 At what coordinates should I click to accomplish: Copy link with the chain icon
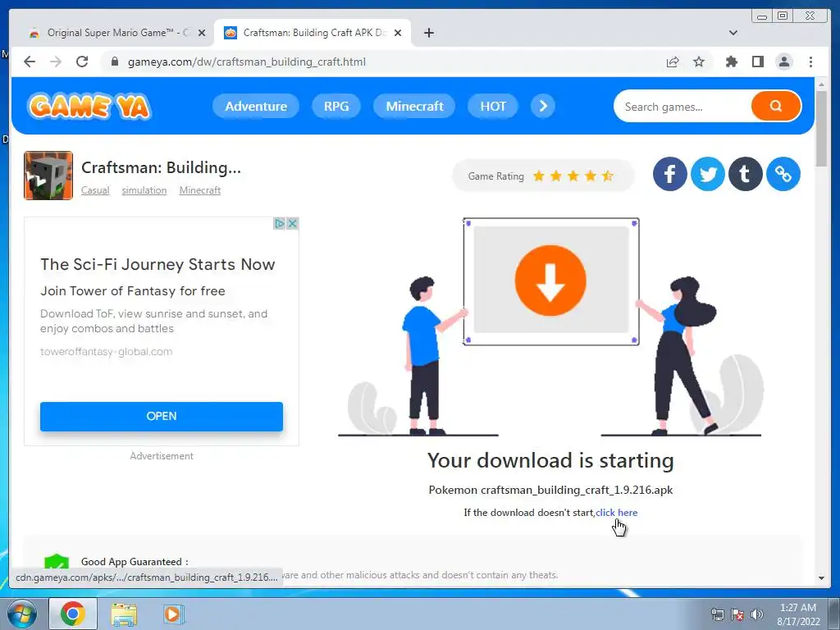point(783,174)
